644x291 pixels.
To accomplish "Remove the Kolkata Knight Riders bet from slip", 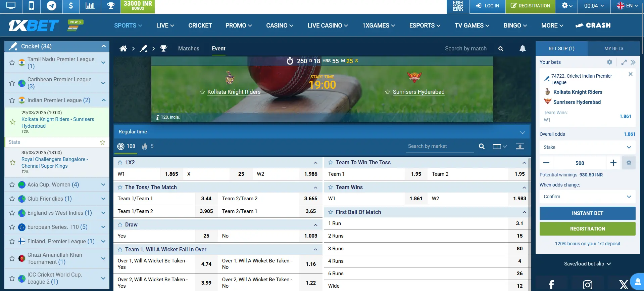I will click(631, 74).
